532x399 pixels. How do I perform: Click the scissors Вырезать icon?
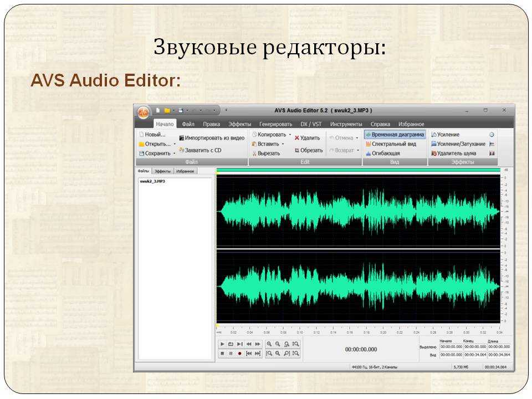click(254, 154)
